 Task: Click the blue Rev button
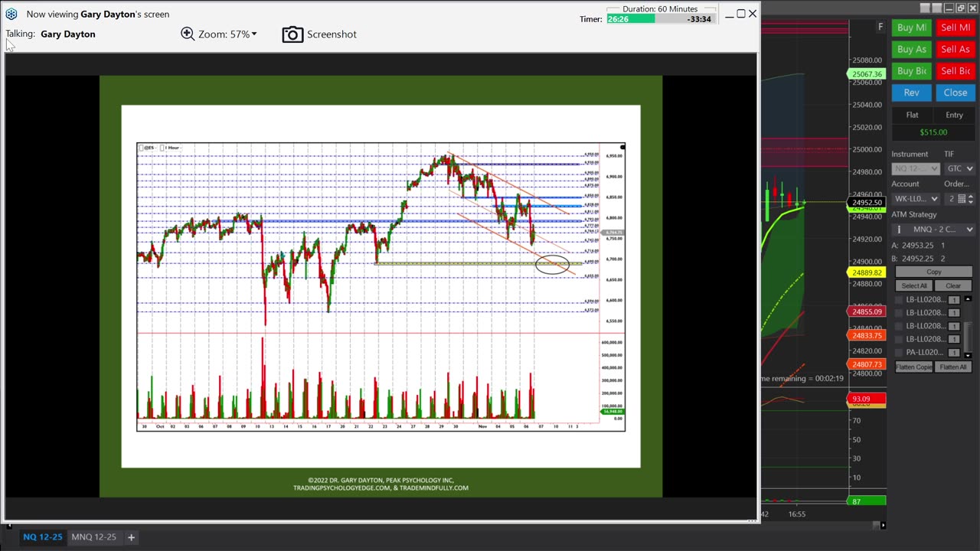[x=911, y=93]
